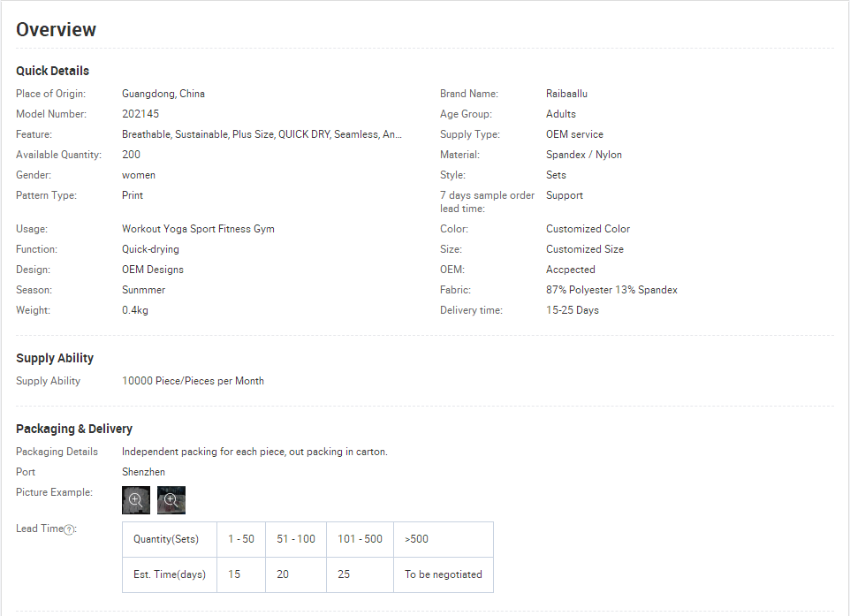Screen dimensions: 850x616
Task: Click the Lead Time help question-mark icon
Action: [69, 529]
